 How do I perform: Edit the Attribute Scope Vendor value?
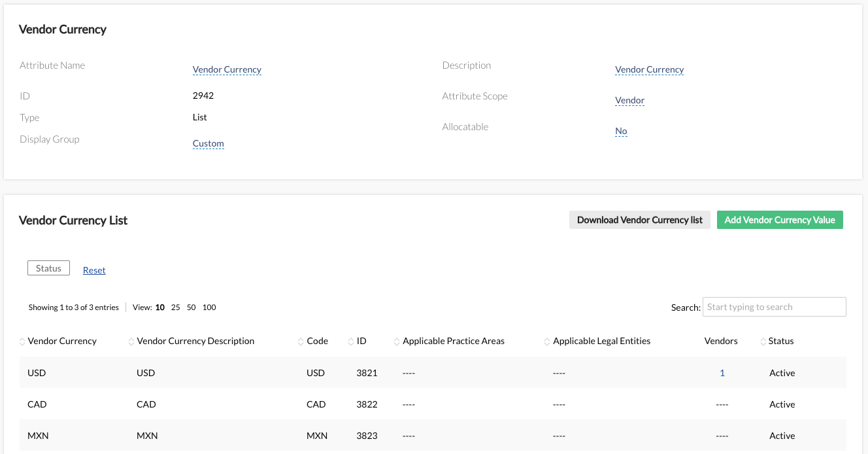tap(629, 101)
